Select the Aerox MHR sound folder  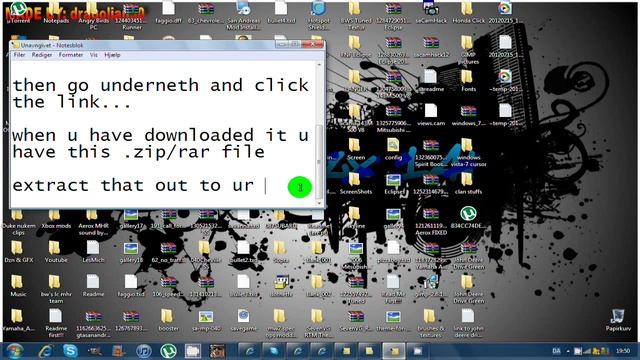tap(93, 222)
